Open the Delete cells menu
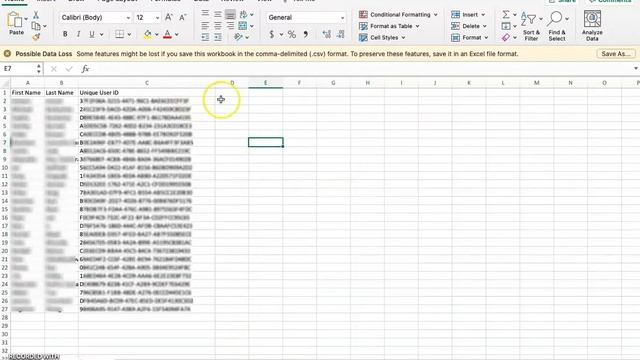Image resolution: width=640 pixels, height=360 pixels. click(469, 26)
